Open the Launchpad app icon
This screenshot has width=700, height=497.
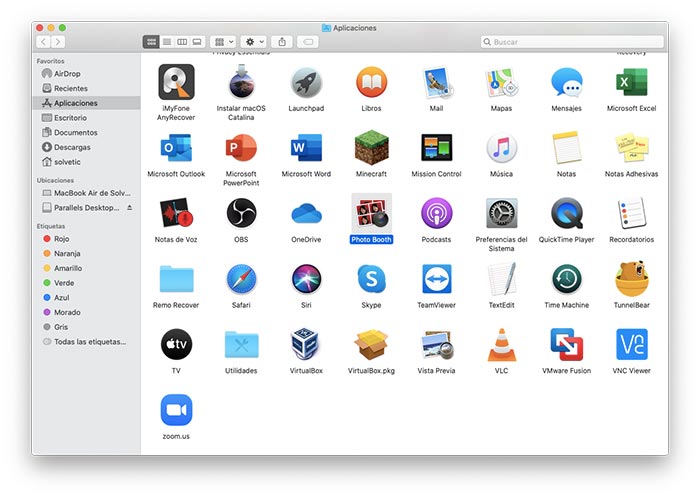coord(306,83)
